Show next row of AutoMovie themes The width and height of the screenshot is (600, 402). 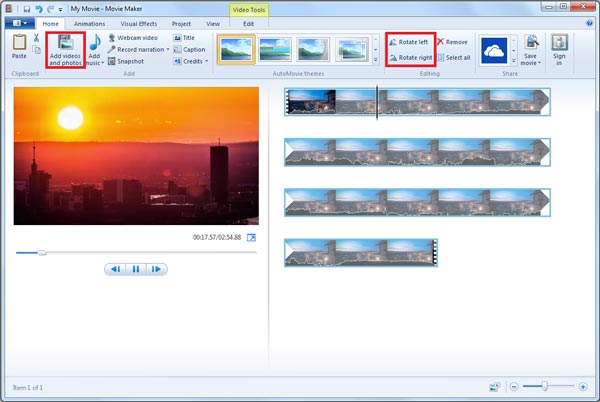coord(375,50)
